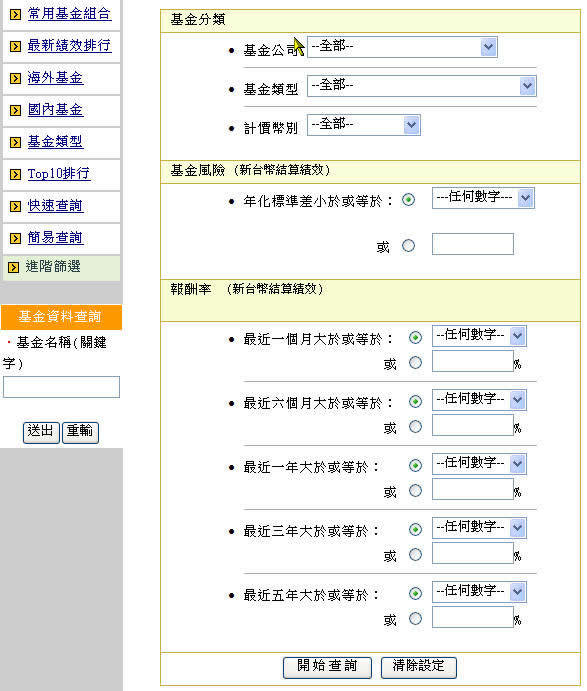Screen dimensions: 587x691
Task: Click arrow icon beside 進階篩選
Action: coord(14,267)
